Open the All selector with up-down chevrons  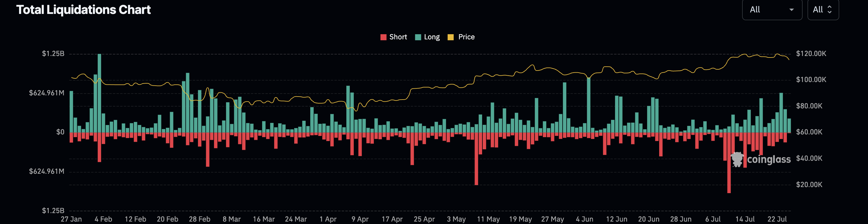point(823,10)
